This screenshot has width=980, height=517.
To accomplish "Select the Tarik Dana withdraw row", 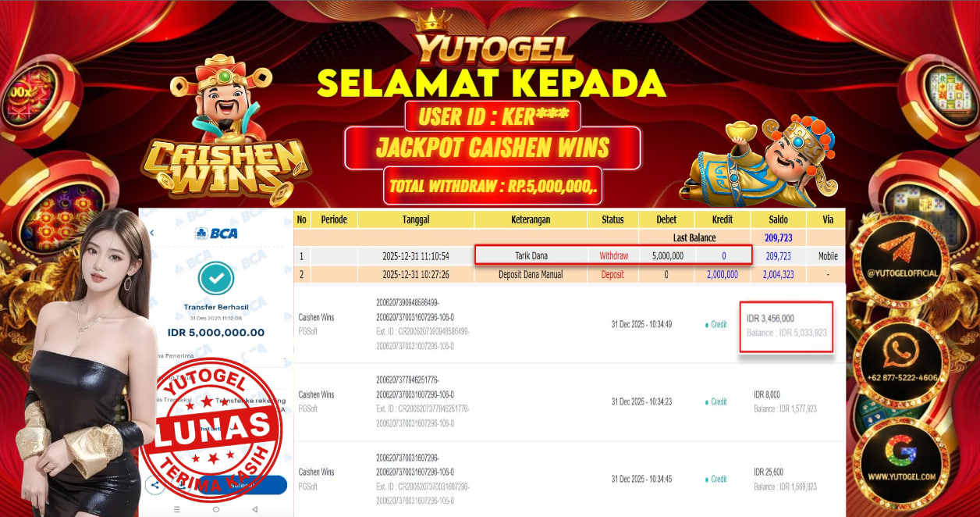I will coord(570,255).
